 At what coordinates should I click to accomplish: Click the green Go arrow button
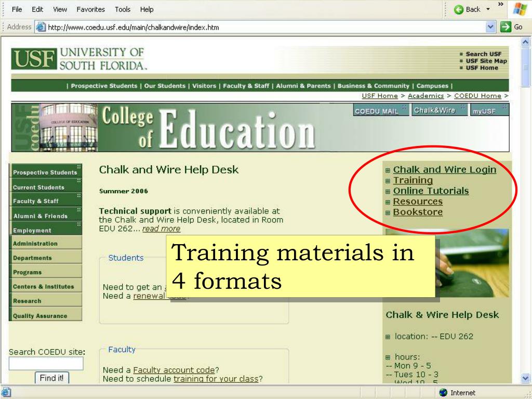point(506,27)
